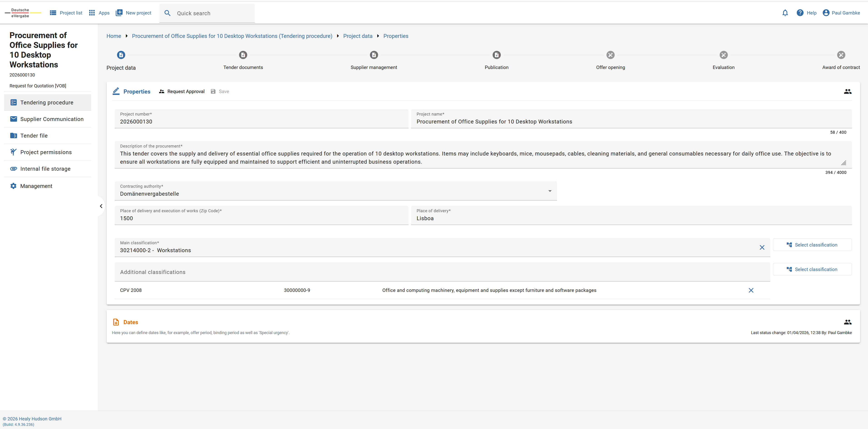Viewport: 868px width, 429px height.
Task: Collapse the left sidebar
Action: point(101,206)
